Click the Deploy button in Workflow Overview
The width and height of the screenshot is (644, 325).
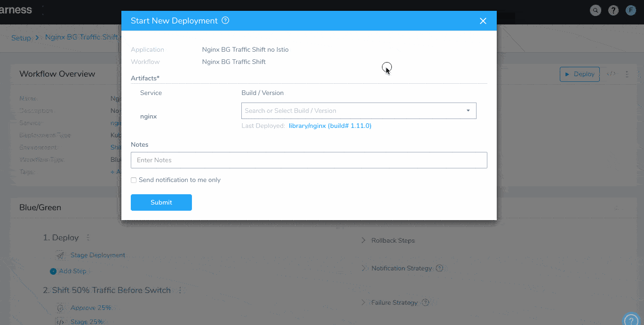(x=580, y=74)
